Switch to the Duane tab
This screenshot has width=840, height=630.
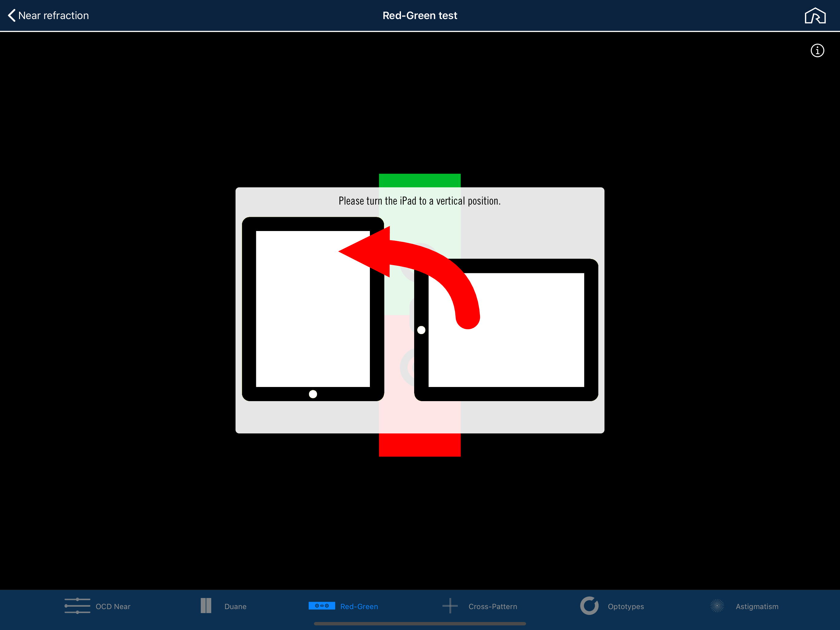[235, 606]
